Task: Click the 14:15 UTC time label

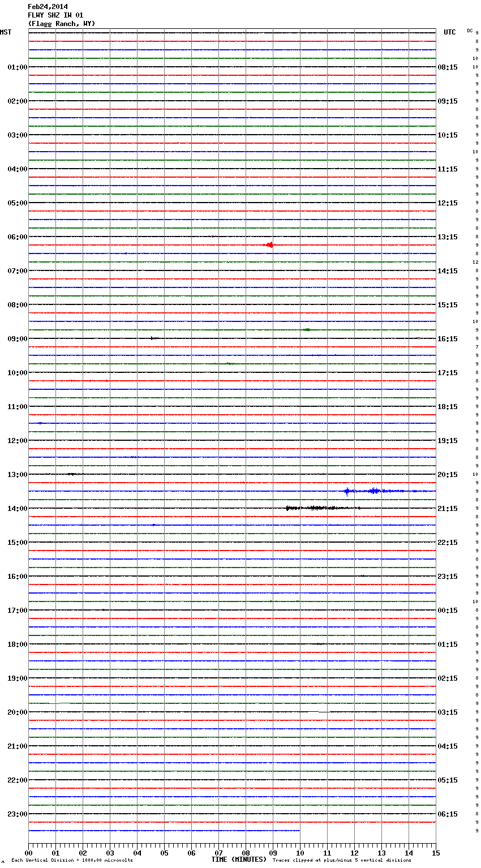Action: click(448, 271)
